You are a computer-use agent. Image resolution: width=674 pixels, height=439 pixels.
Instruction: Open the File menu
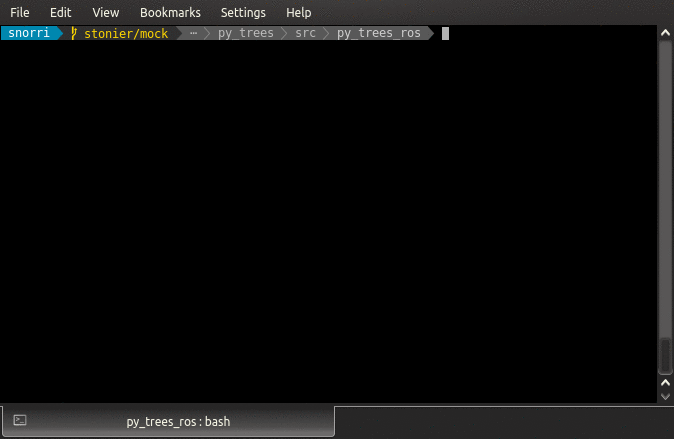click(x=20, y=12)
